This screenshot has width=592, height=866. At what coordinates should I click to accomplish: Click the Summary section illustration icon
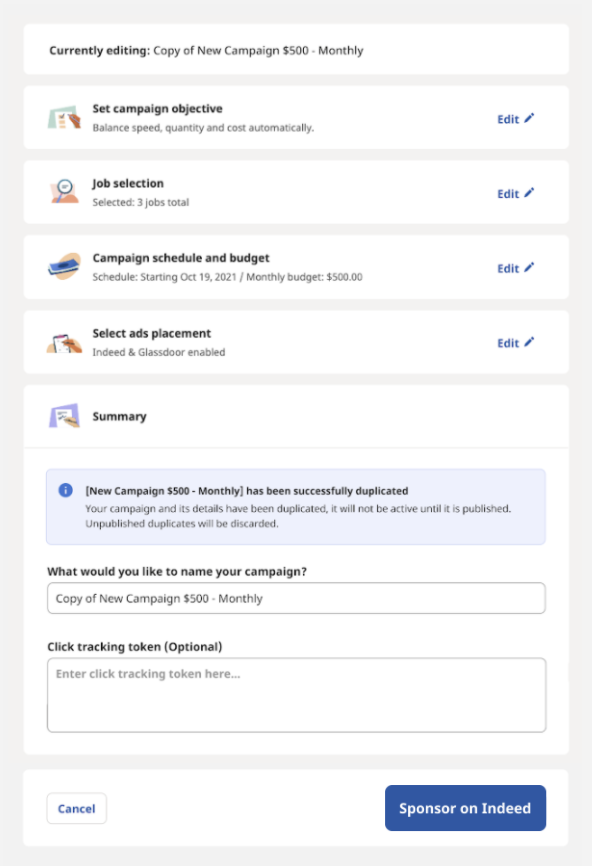pyautogui.click(x=65, y=416)
